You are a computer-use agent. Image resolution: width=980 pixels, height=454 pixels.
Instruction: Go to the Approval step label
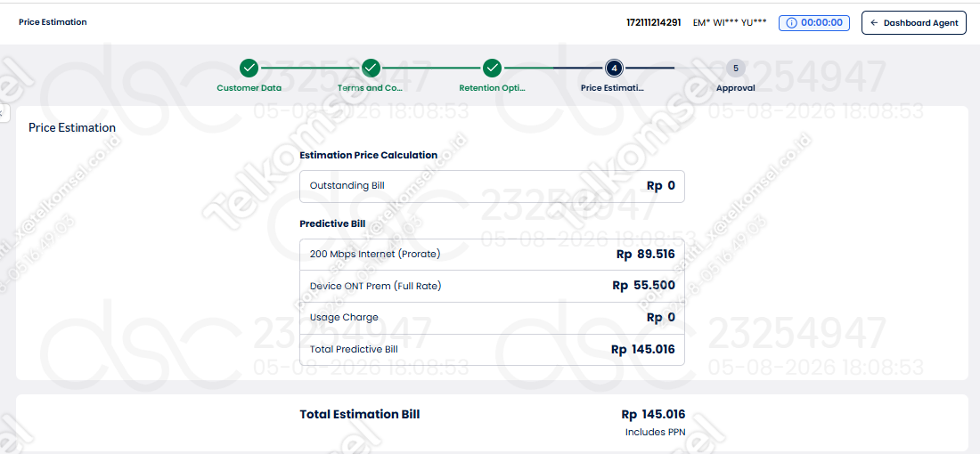click(736, 88)
